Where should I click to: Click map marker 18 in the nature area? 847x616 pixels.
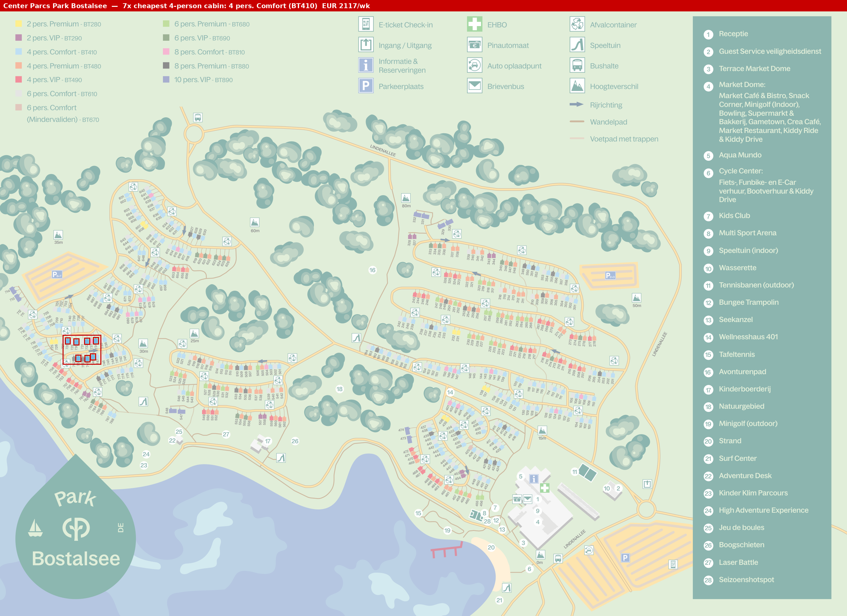click(x=339, y=389)
